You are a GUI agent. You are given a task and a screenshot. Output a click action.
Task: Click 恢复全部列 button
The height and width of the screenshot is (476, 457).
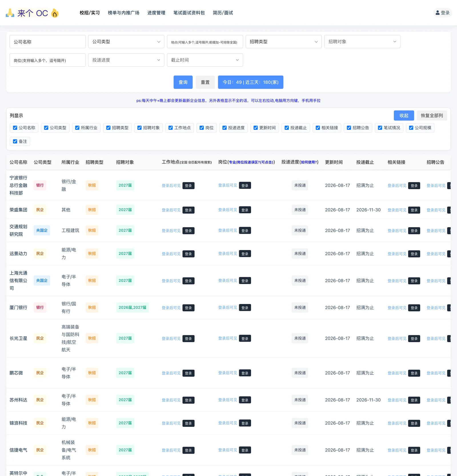point(432,115)
